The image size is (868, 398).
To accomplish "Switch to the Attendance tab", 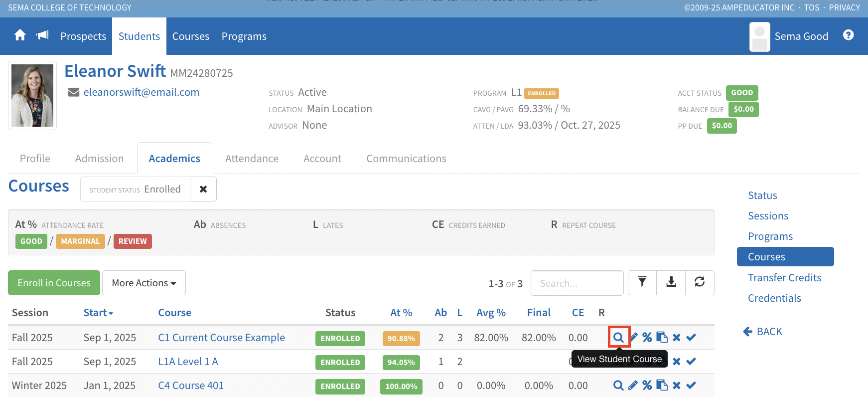I will pos(252,159).
